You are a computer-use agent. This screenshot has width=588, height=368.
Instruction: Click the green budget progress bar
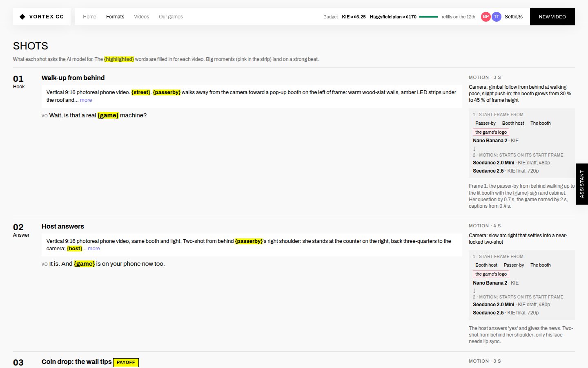428,17
